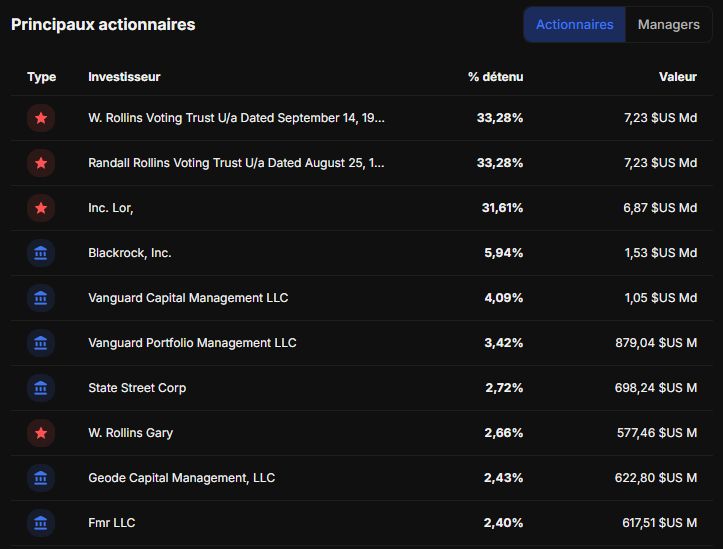The height and width of the screenshot is (549, 723).
Task: Click institution icon beside Fmr LLC
Action: point(41,523)
